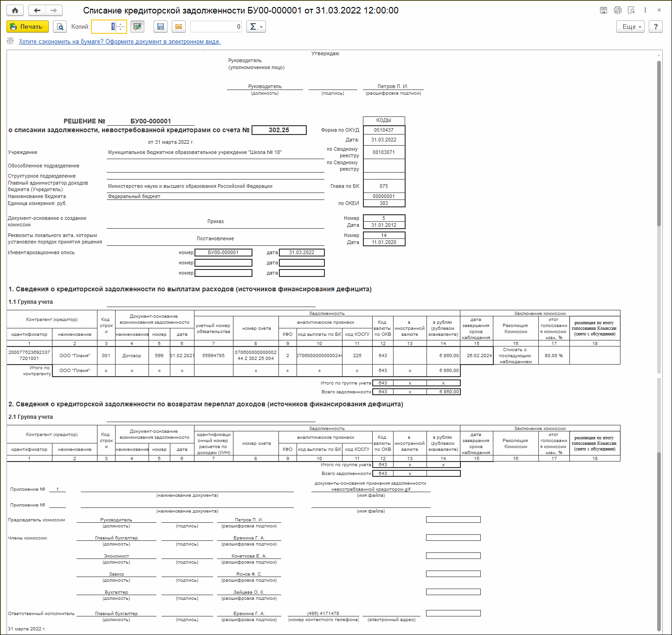The image size is (672, 635).
Task: Select the РЕШЕНИЕ № heading
Action: pos(84,121)
